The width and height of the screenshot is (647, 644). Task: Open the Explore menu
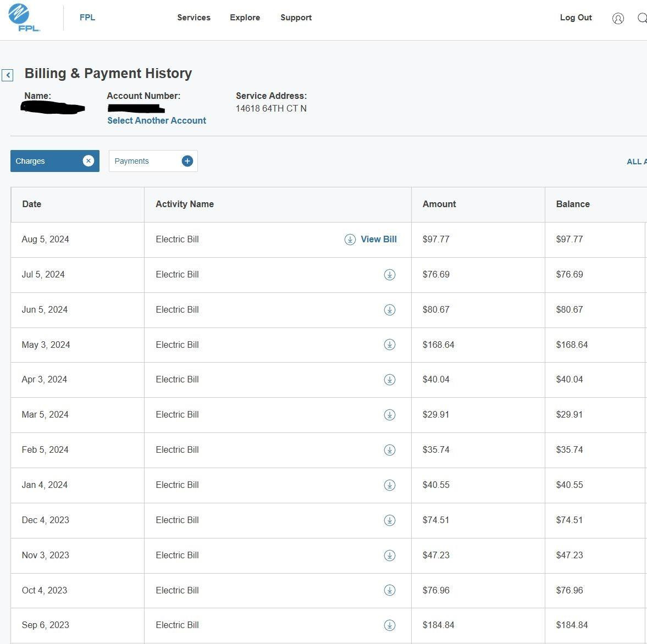click(x=245, y=18)
